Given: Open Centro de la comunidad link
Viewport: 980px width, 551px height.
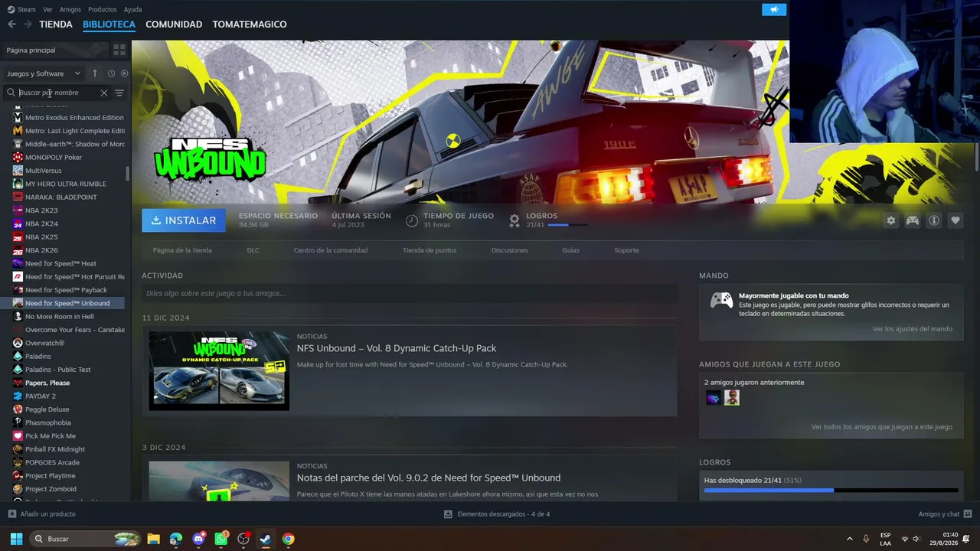Looking at the screenshot, I should [x=331, y=250].
